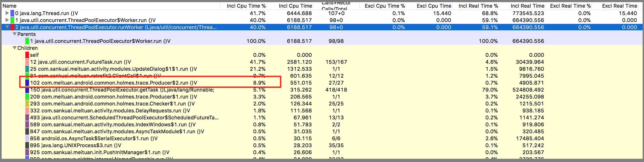Click purple swatch of ScheduledFutureTask row
The image size is (644, 162).
(x=27, y=118)
